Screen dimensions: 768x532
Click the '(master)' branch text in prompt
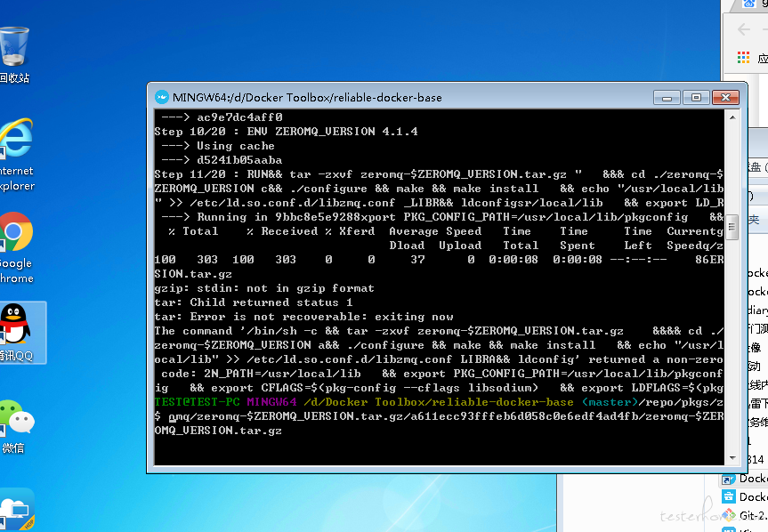click(x=610, y=402)
